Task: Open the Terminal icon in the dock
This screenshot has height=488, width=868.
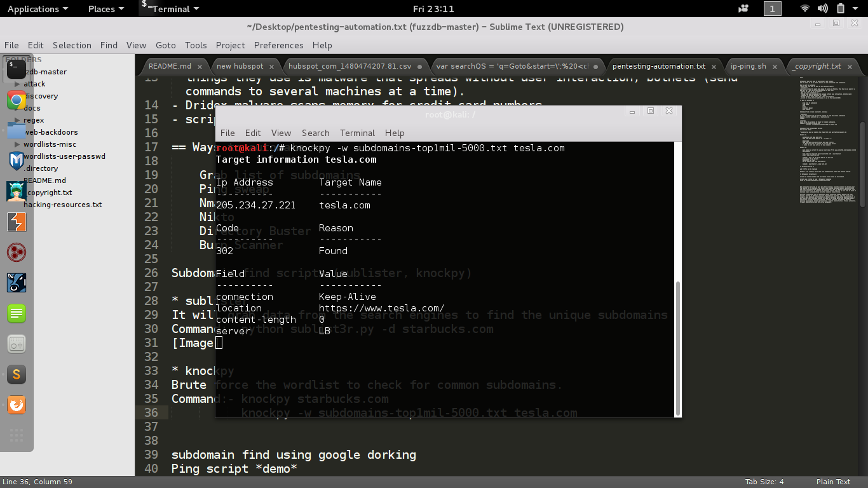Action: click(17, 69)
